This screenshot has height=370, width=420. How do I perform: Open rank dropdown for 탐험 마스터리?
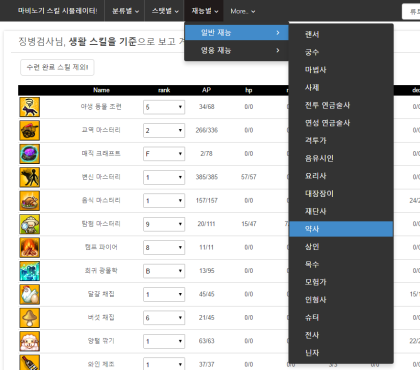[x=164, y=224]
